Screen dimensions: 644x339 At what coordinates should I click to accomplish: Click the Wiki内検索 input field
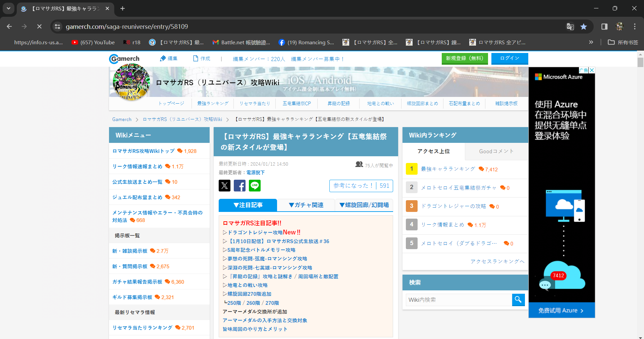pos(459,300)
